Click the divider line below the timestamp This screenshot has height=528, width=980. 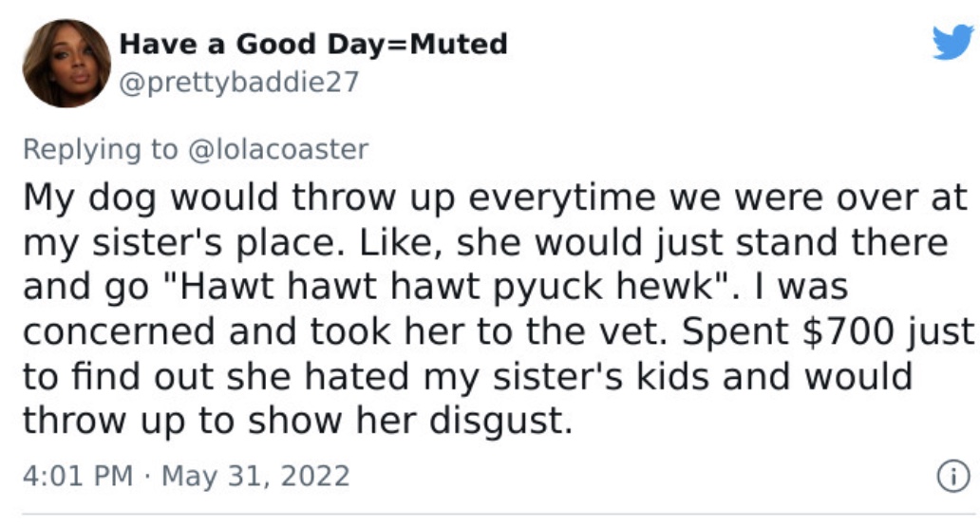coord(499,515)
